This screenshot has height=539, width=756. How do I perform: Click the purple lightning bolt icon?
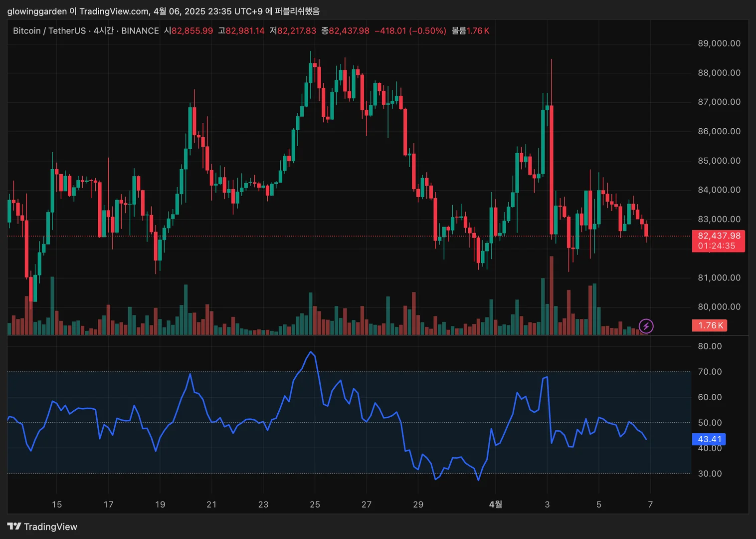coord(646,326)
